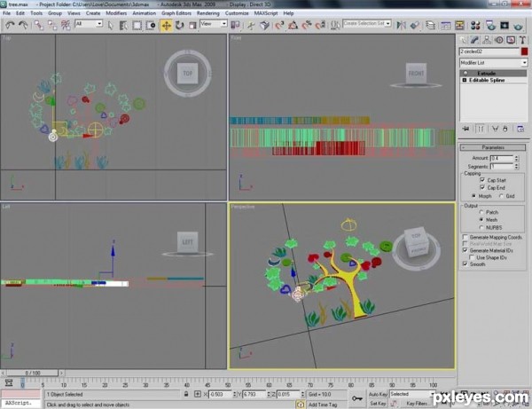
Task: Choose the Select Object arrow tool
Action: click(x=110, y=26)
